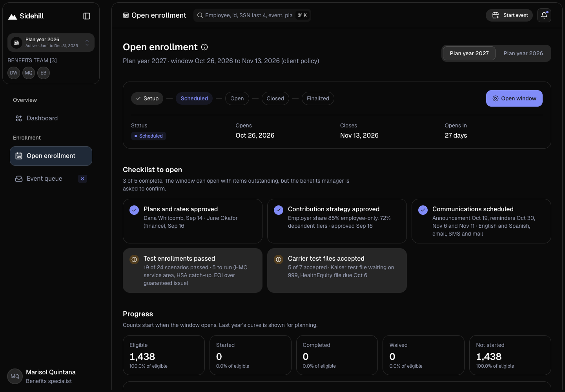Click checkmark on Communications scheduled
565x392 pixels.
[x=423, y=210]
